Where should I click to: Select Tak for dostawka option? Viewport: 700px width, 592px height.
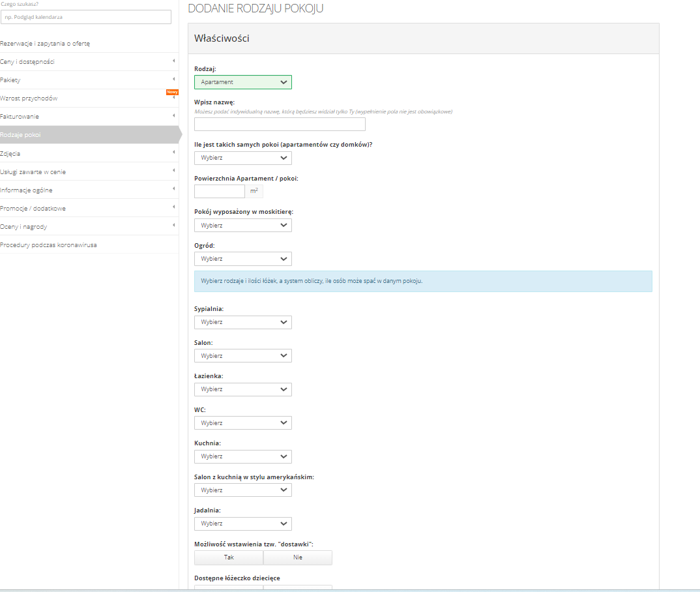pyautogui.click(x=229, y=557)
